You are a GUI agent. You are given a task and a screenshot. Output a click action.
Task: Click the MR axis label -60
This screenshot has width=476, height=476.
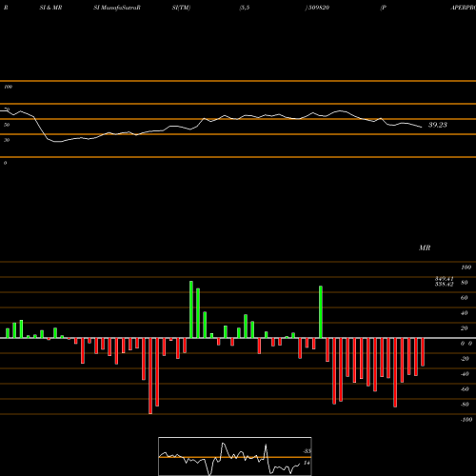[x=465, y=389]
